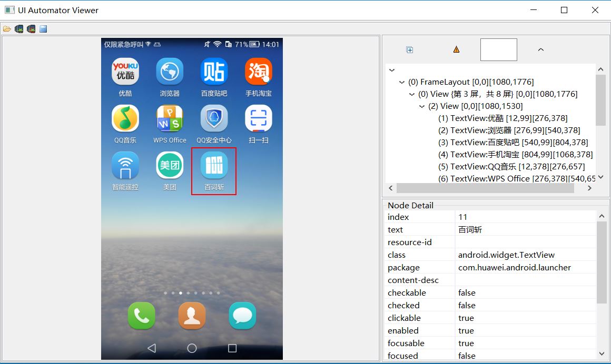
Task: Click the empty search field in hierarchy panel
Action: click(x=499, y=49)
